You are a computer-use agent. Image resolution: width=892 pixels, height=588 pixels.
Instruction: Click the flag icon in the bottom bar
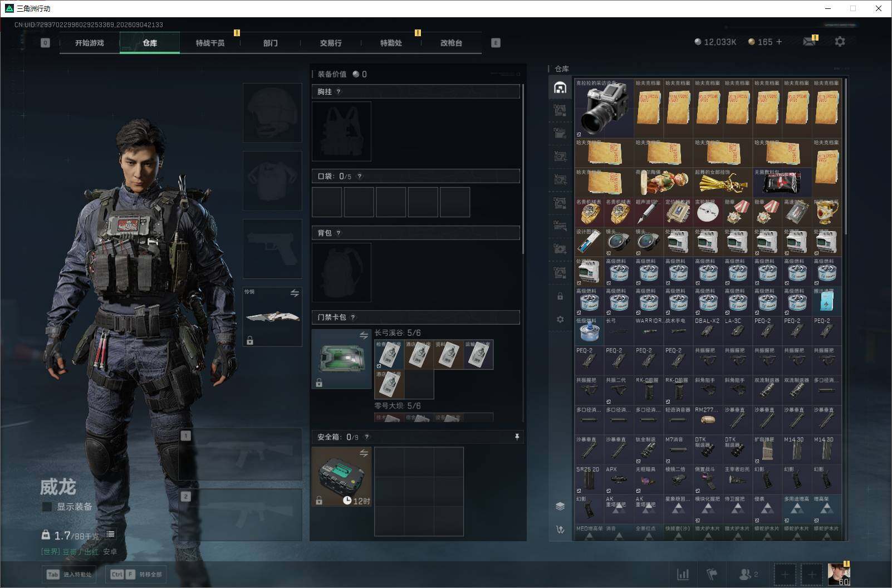712,574
